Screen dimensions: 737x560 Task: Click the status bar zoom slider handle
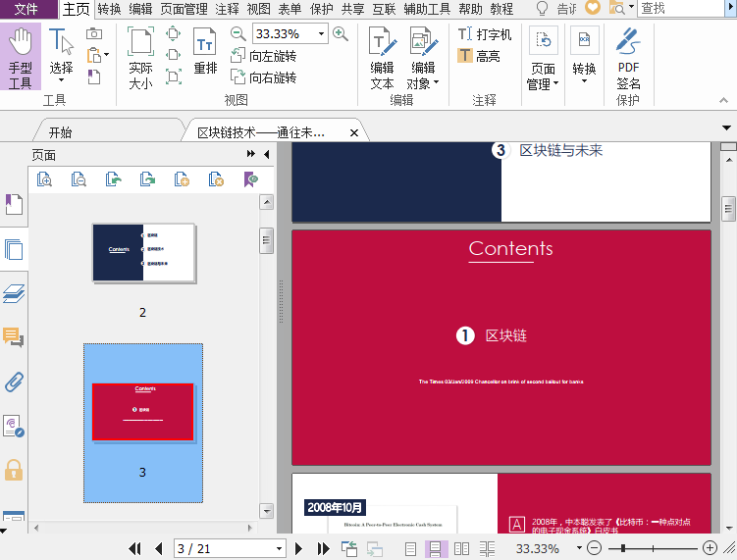click(623, 548)
